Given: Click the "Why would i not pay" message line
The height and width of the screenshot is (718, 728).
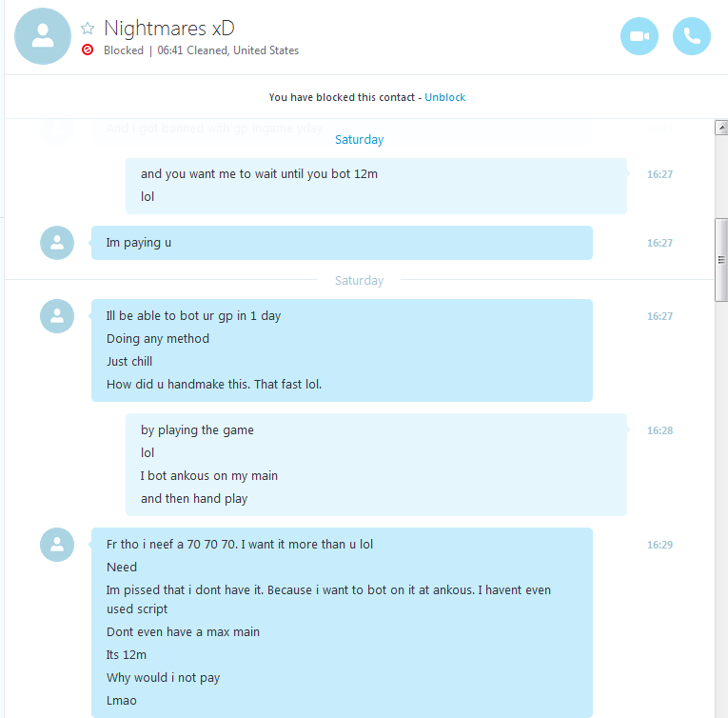Looking at the screenshot, I should [x=163, y=678].
